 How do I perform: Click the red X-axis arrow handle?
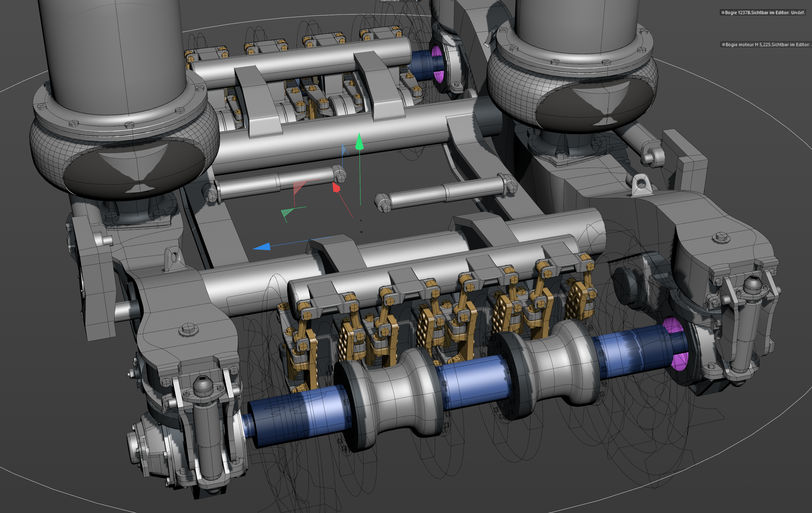coord(336,187)
